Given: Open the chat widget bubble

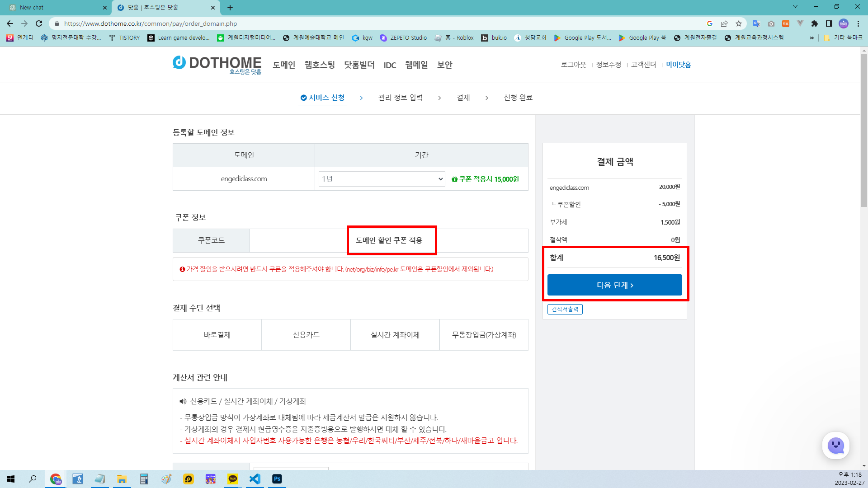Looking at the screenshot, I should tap(836, 446).
